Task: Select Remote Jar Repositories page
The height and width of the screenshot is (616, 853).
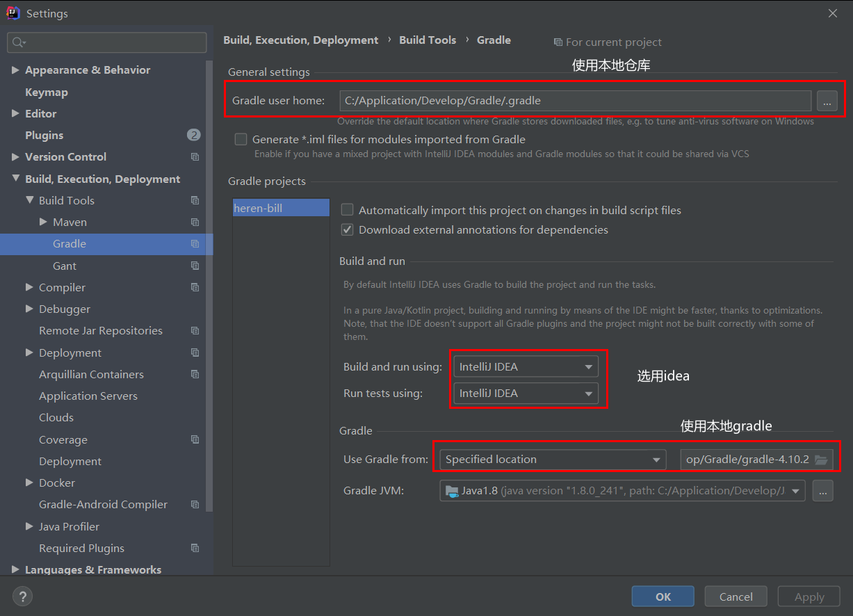Action: pyautogui.click(x=101, y=330)
